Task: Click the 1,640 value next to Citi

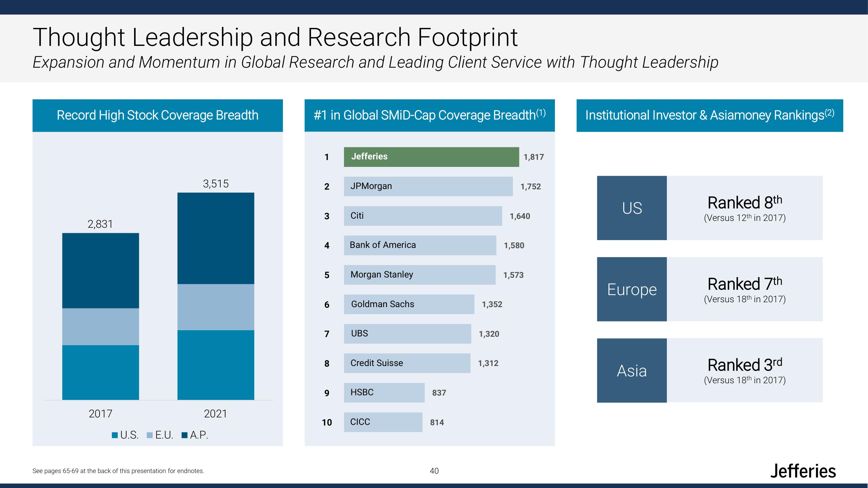Action: pyautogui.click(x=519, y=216)
